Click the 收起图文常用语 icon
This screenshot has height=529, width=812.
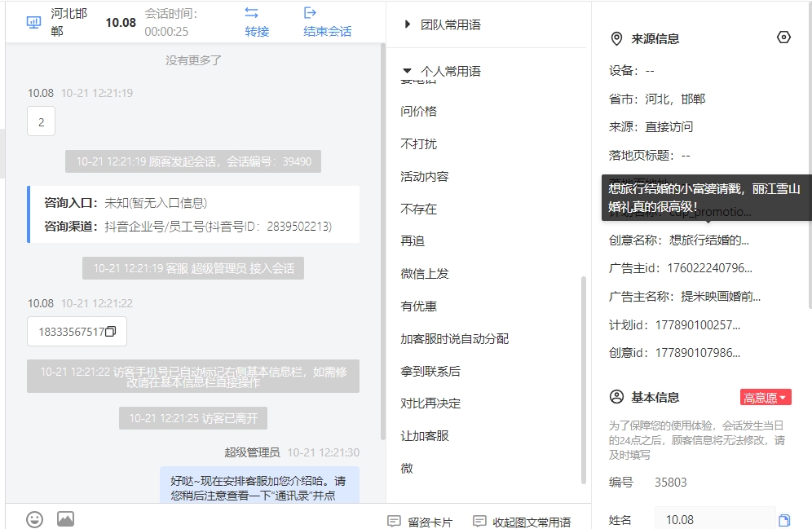click(x=479, y=521)
